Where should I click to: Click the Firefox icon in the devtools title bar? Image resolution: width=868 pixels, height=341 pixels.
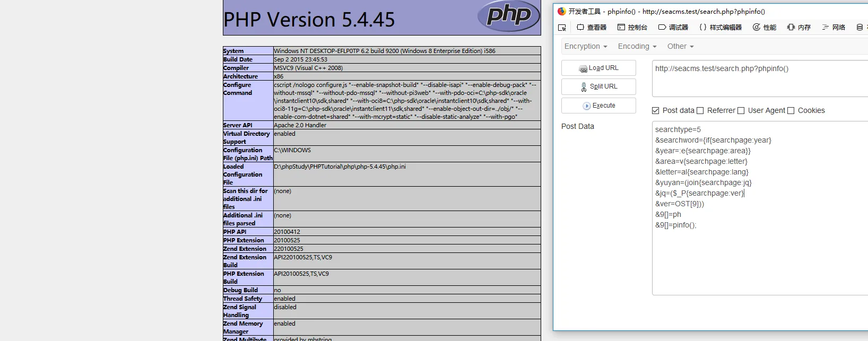(562, 11)
